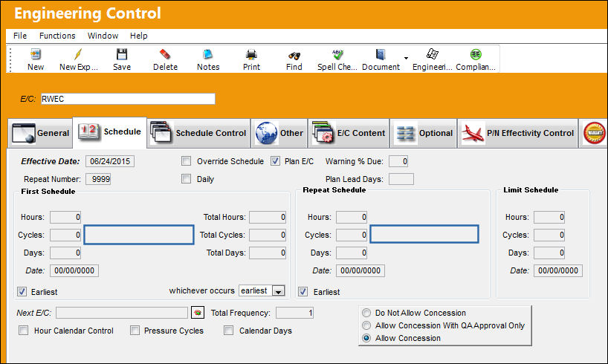Click First Schedule Date field

(74, 270)
